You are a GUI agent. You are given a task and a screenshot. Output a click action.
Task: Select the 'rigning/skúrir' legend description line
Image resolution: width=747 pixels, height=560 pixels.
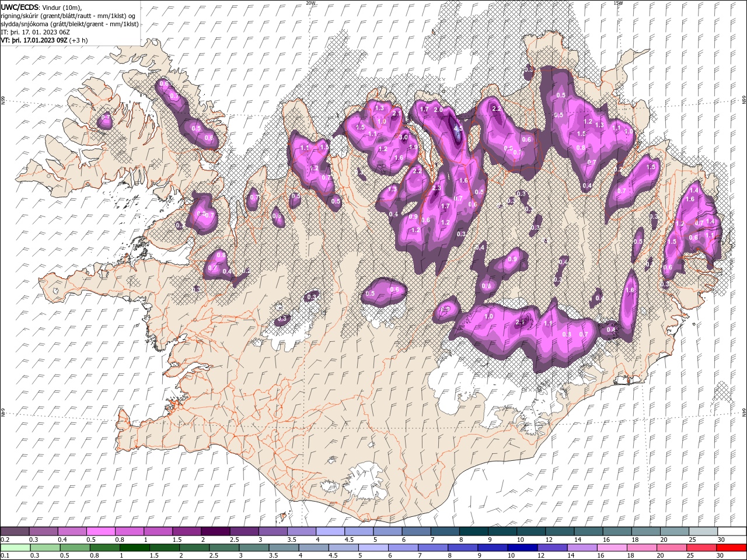pos(68,16)
